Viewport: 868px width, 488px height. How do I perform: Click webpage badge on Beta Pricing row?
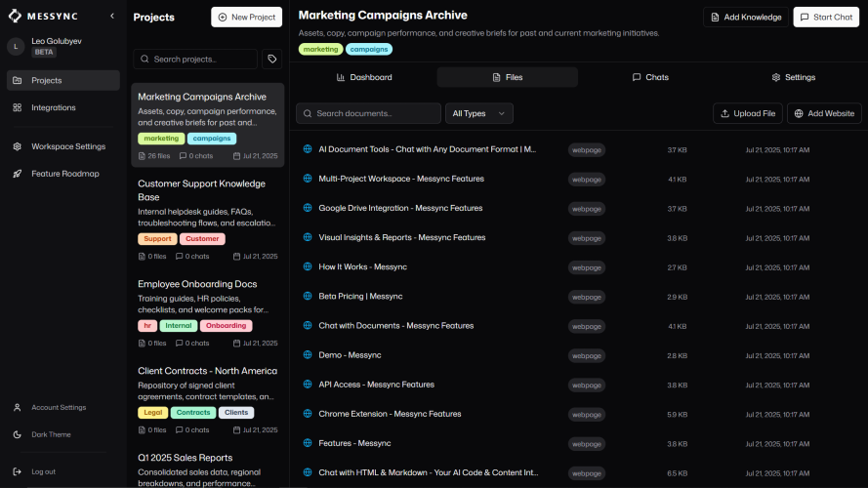(586, 297)
